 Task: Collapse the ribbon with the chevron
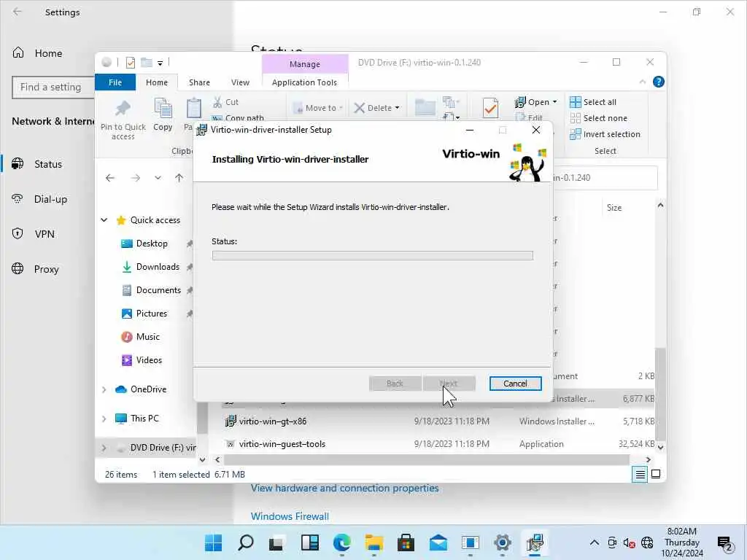[642, 82]
